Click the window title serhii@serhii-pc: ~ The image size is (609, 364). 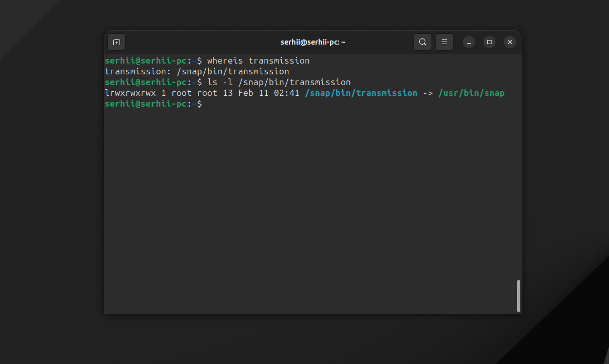pyautogui.click(x=313, y=42)
